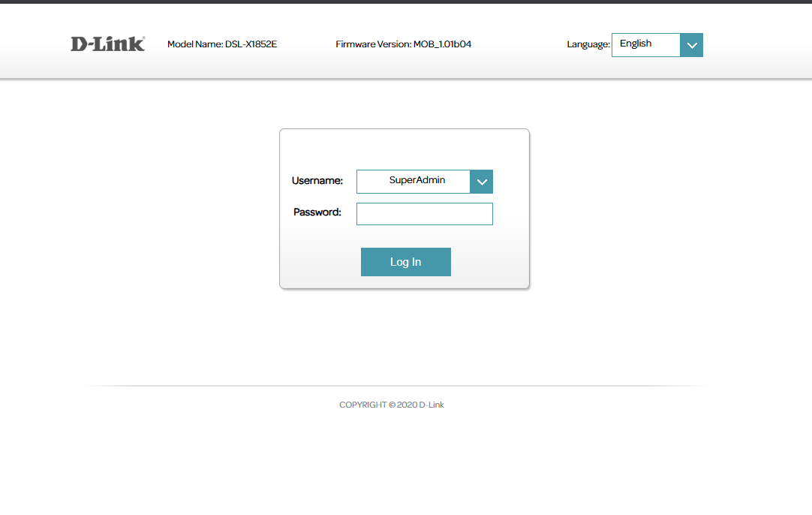Click the DSL-X1852E model number text
812x515 pixels.
click(x=251, y=44)
